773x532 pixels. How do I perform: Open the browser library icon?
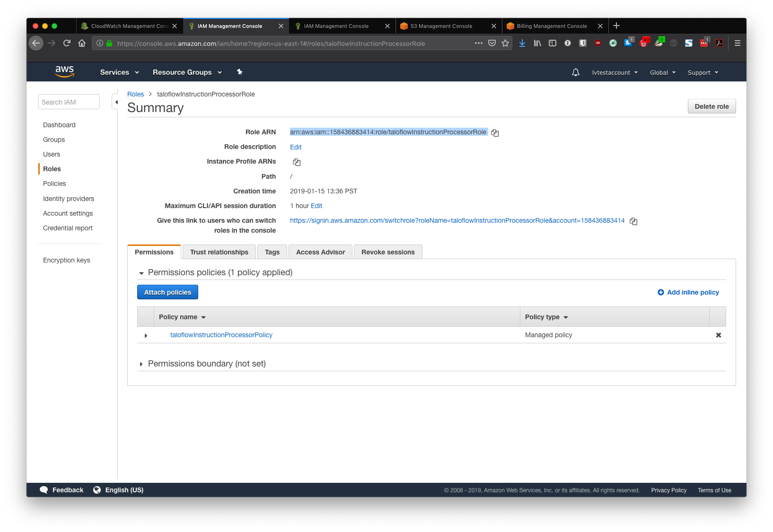(x=537, y=43)
